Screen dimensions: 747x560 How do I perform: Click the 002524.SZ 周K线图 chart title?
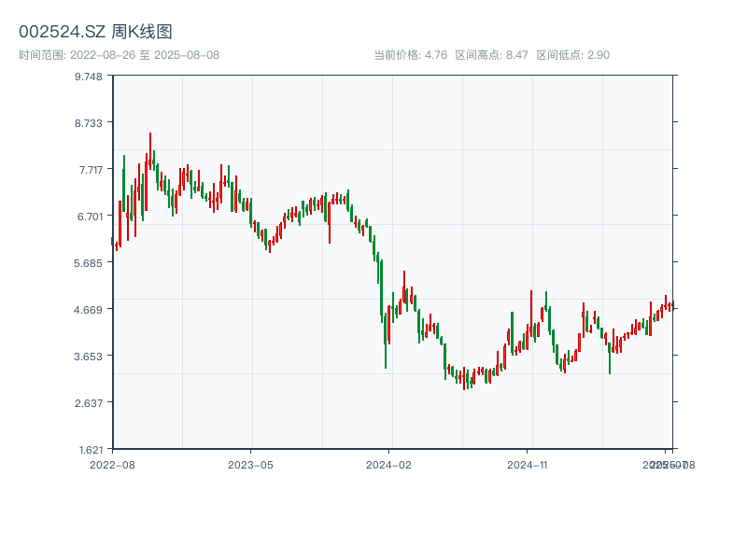pos(95,33)
